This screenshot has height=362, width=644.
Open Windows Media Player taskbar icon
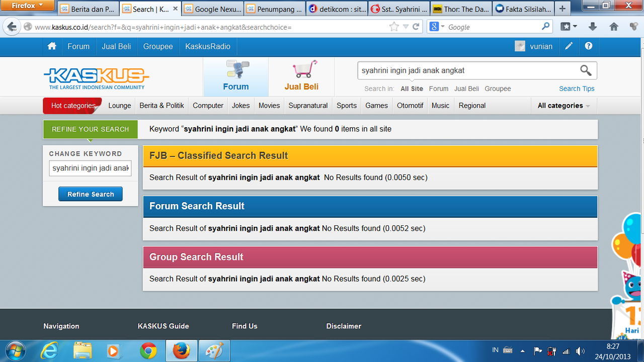pyautogui.click(x=113, y=350)
